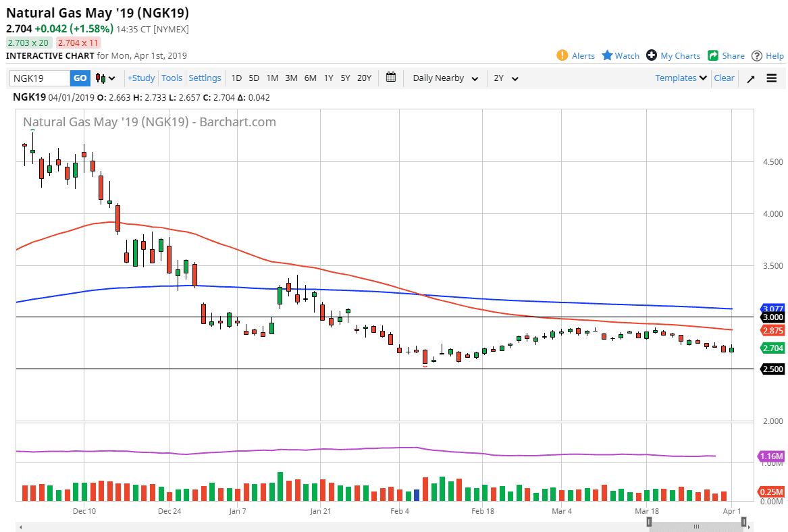Select the 1D time range
788x532 pixels.
(236, 78)
